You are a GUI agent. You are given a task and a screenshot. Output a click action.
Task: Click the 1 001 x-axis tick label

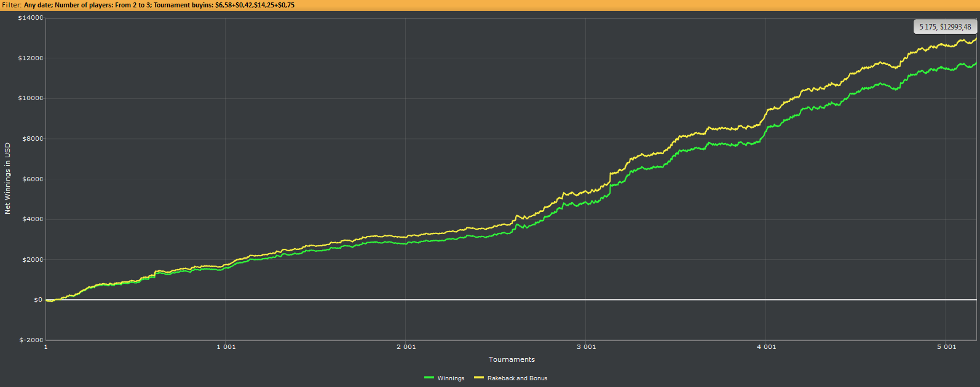tap(226, 347)
